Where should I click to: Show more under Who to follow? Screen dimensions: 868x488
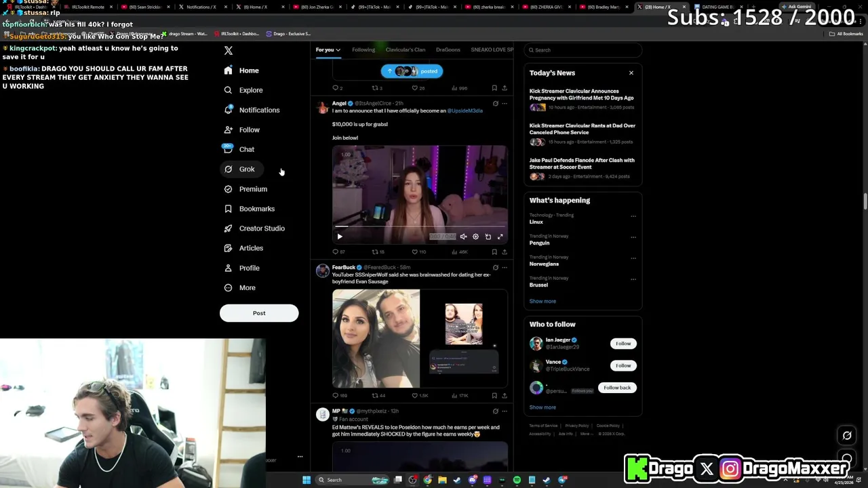542,407
